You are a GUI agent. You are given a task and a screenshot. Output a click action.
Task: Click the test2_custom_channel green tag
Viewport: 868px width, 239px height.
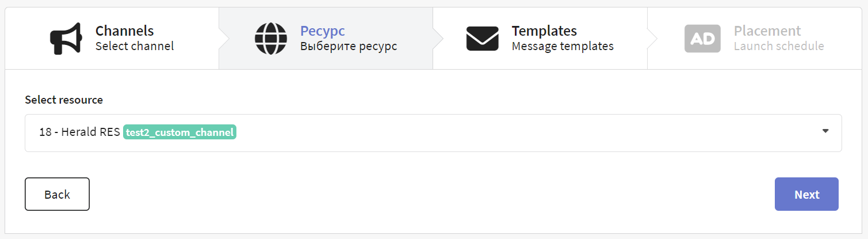pos(180,132)
